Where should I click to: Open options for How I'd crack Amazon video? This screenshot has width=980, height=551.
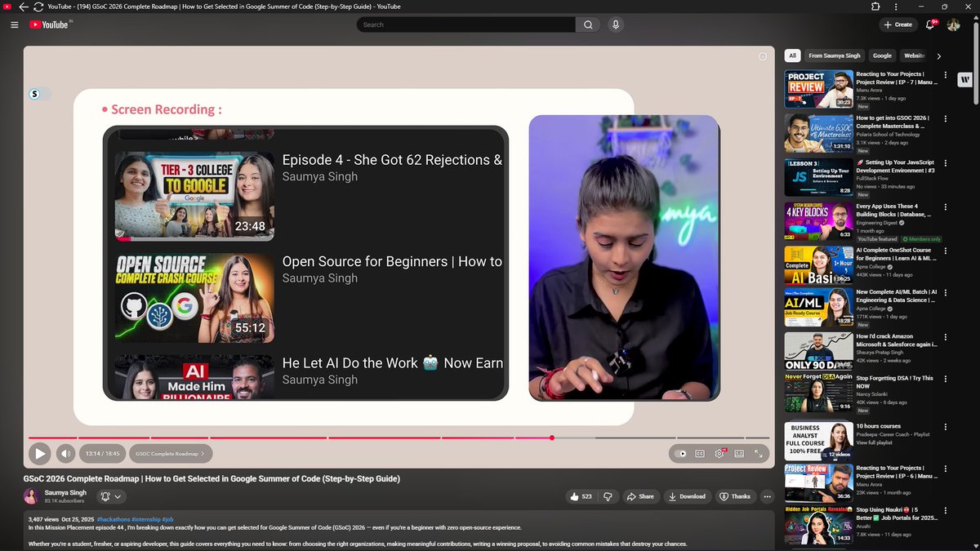coord(946,339)
